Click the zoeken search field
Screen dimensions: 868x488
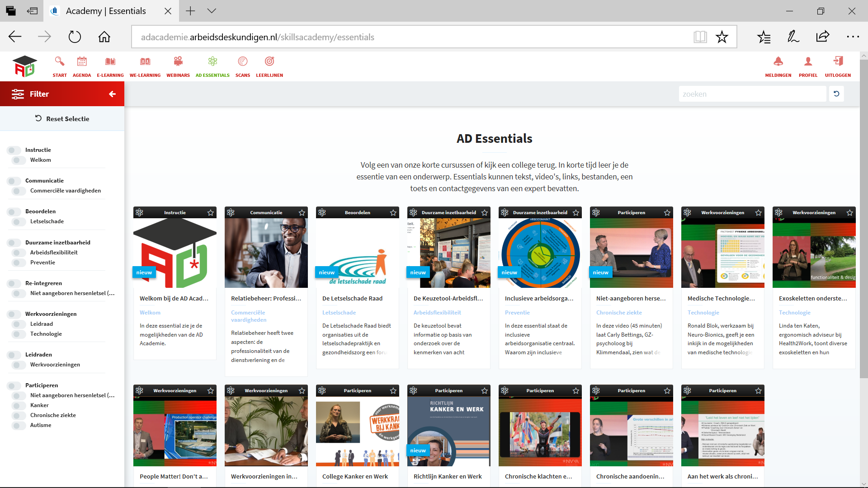pos(752,94)
